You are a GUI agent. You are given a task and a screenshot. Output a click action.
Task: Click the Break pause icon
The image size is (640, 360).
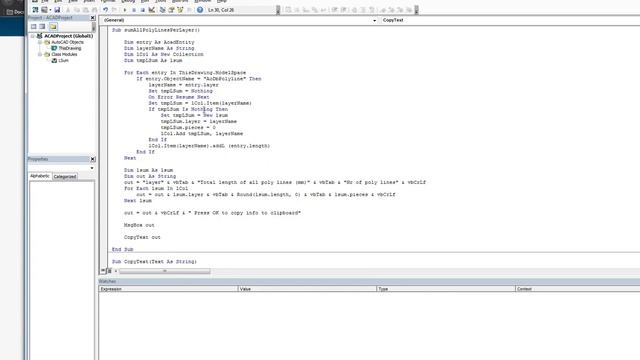(x=133, y=10)
